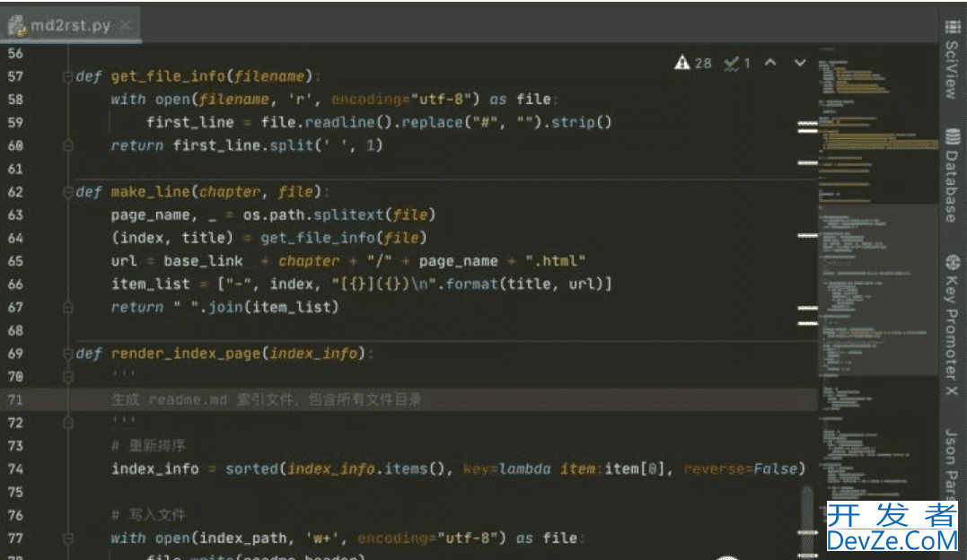Viewport: 967px width, 560px height.
Task: Open the Json Parser tool window
Action: (953, 464)
